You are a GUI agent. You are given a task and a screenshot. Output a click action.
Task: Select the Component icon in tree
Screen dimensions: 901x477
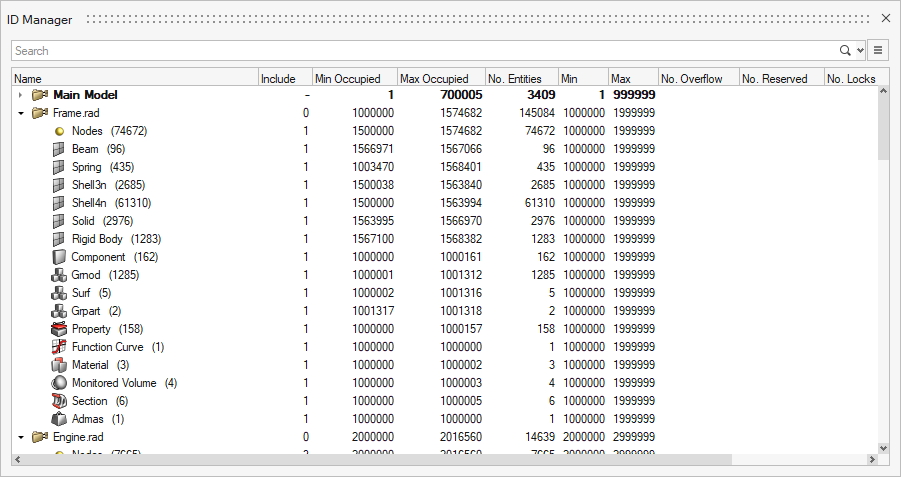(x=59, y=257)
